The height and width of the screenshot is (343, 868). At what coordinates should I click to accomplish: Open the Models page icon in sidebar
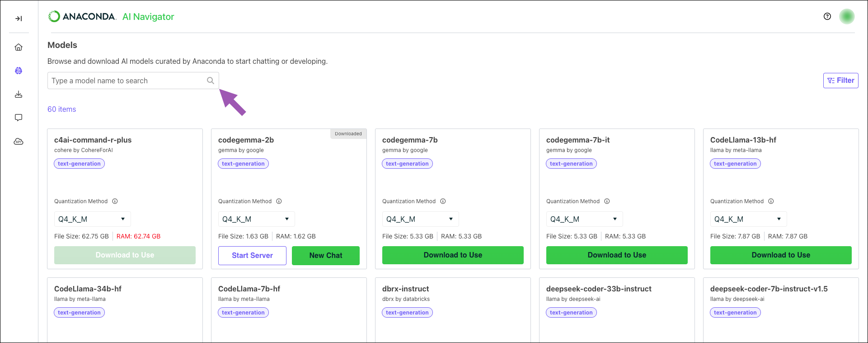pyautogui.click(x=19, y=71)
